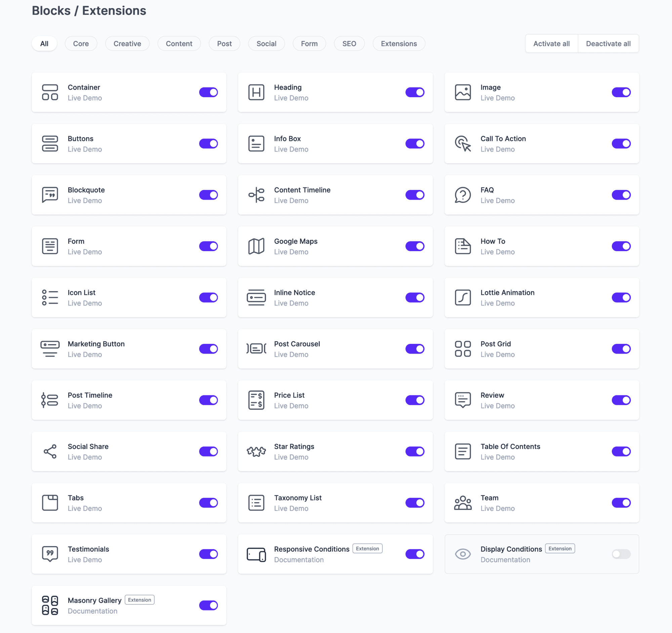Switch off the Info Box toggle

[415, 144]
